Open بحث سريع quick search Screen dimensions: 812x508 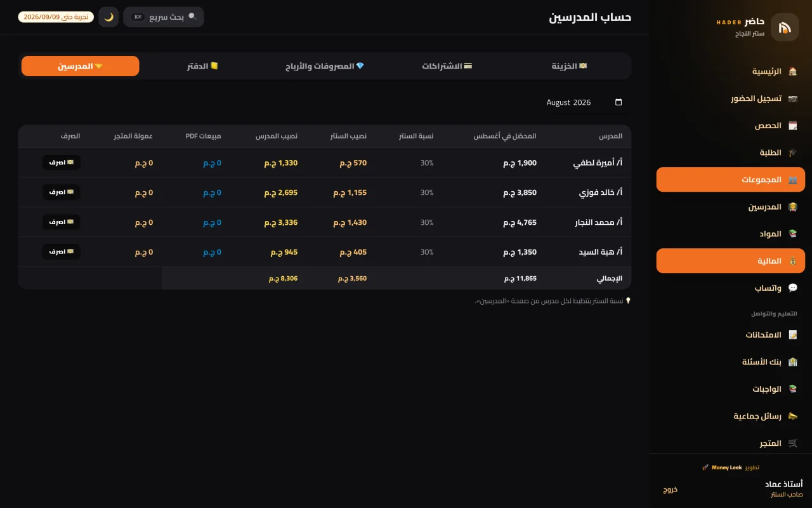click(x=164, y=17)
